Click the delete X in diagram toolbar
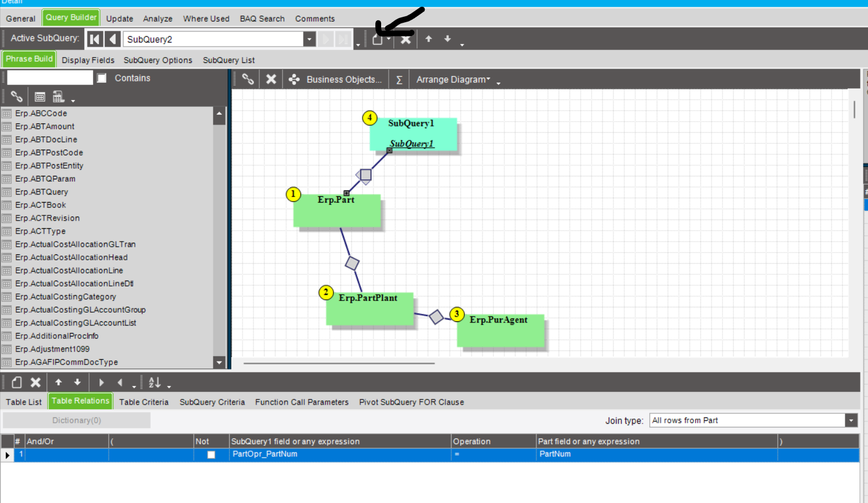This screenshot has height=503, width=868. pos(271,79)
